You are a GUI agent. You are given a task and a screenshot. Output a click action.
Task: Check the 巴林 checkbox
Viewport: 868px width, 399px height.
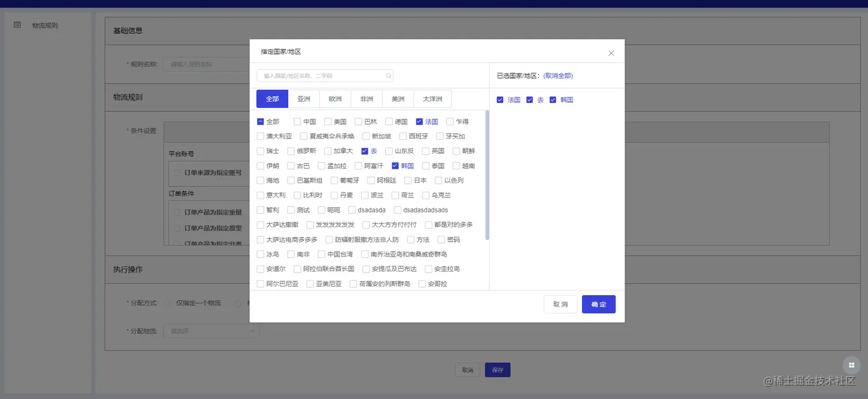click(x=359, y=122)
